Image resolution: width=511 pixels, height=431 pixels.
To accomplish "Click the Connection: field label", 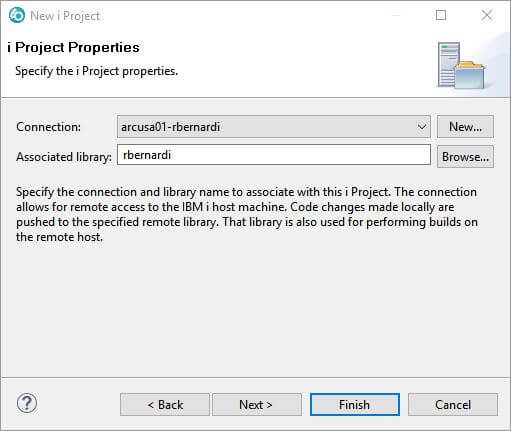I will (49, 127).
